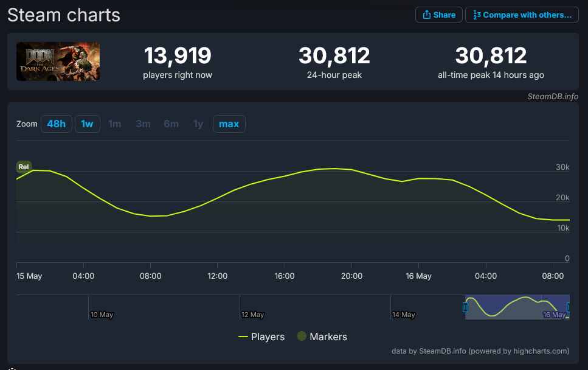588x370 pixels.
Task: Click the SteamDB.info label above chart
Action: pyautogui.click(x=553, y=96)
